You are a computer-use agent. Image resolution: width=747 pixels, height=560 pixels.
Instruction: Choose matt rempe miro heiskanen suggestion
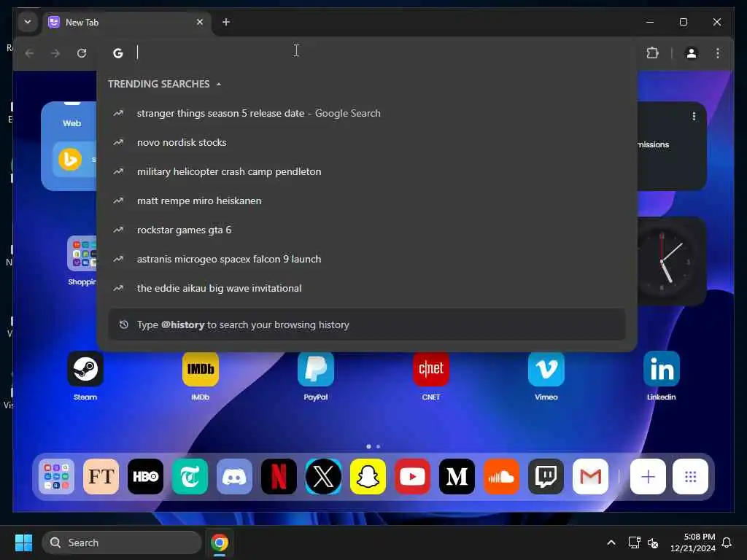pos(367,201)
